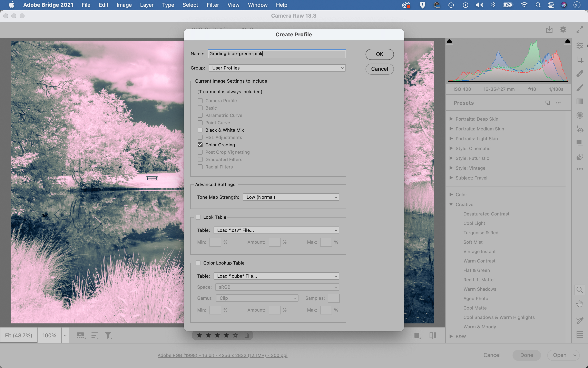This screenshot has height=368, width=588.
Task: Expand the Portraits: Deep Skin preset group
Action: point(451,119)
